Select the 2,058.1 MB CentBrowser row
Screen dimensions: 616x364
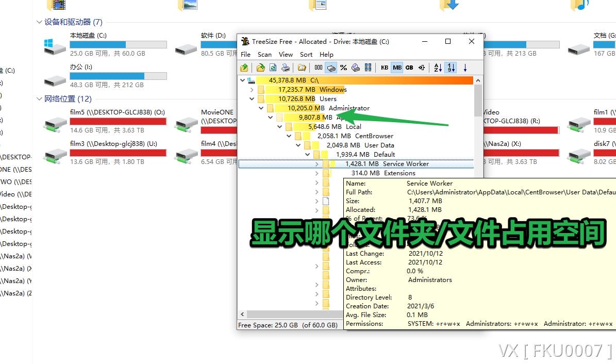[x=355, y=136]
